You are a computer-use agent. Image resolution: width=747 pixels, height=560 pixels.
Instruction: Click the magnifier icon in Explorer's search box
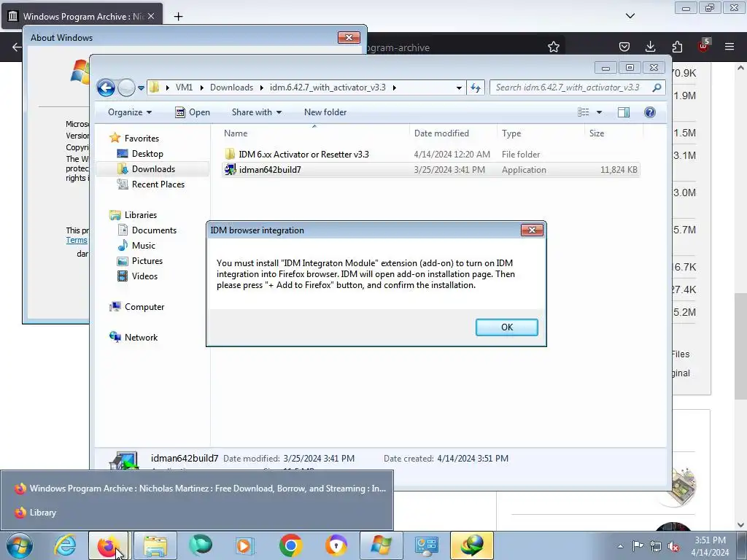coord(657,87)
